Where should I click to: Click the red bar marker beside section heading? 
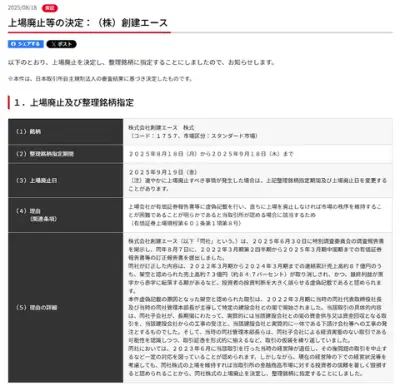coord(9,102)
